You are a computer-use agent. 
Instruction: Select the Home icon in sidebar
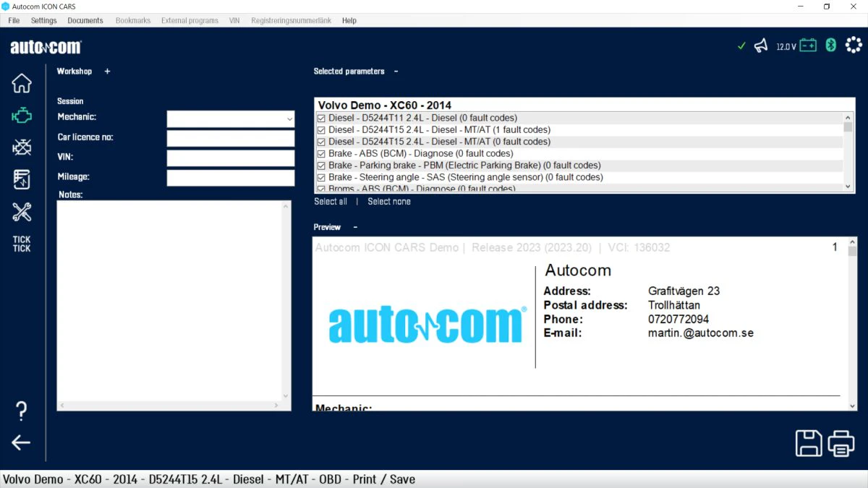tap(22, 83)
